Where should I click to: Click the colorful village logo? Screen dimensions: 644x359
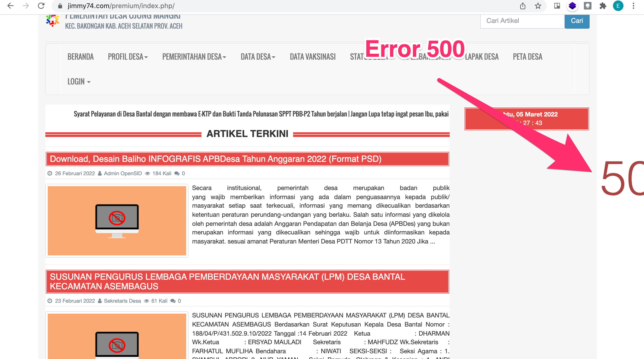(53, 21)
